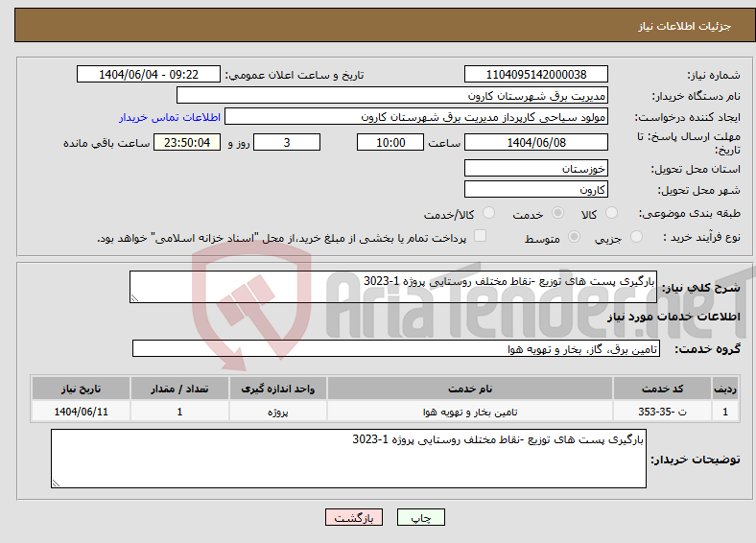Select the متوسط purchase type radio

coord(575,236)
